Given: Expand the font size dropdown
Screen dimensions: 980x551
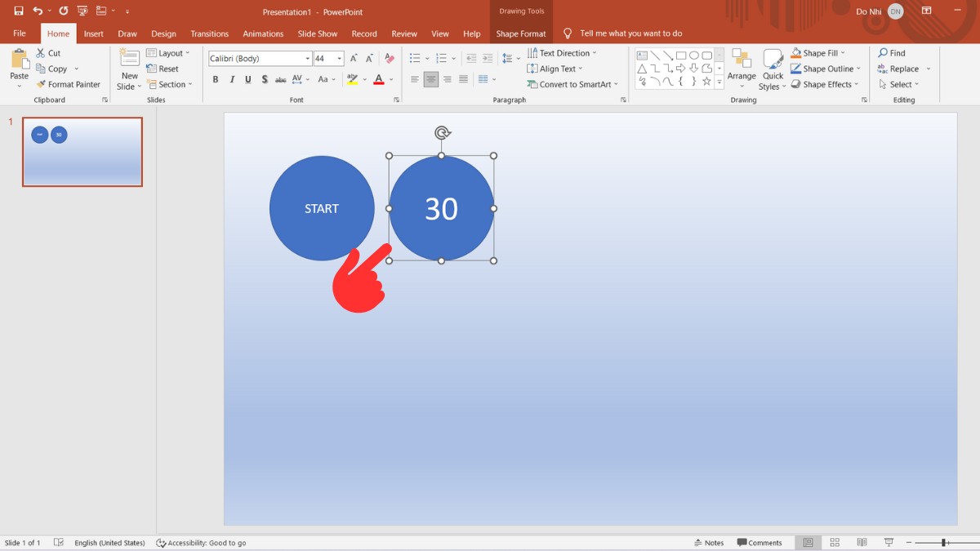Looking at the screenshot, I should (339, 59).
